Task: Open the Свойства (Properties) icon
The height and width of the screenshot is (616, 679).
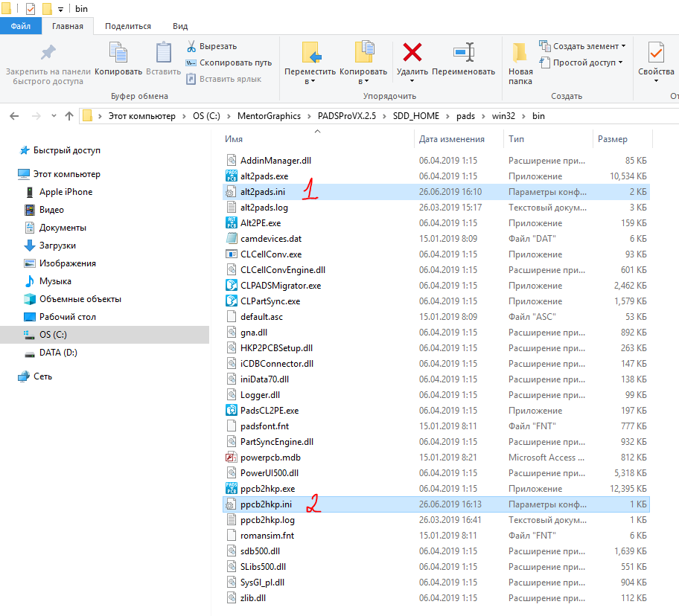Action: [x=656, y=53]
